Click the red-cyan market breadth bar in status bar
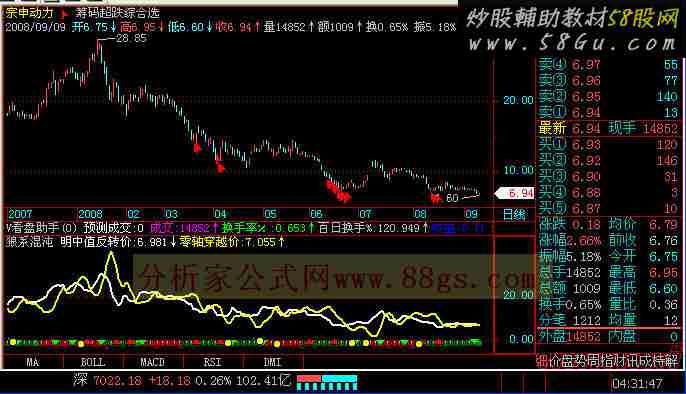686x394 pixels. pyautogui.click(x=327, y=381)
